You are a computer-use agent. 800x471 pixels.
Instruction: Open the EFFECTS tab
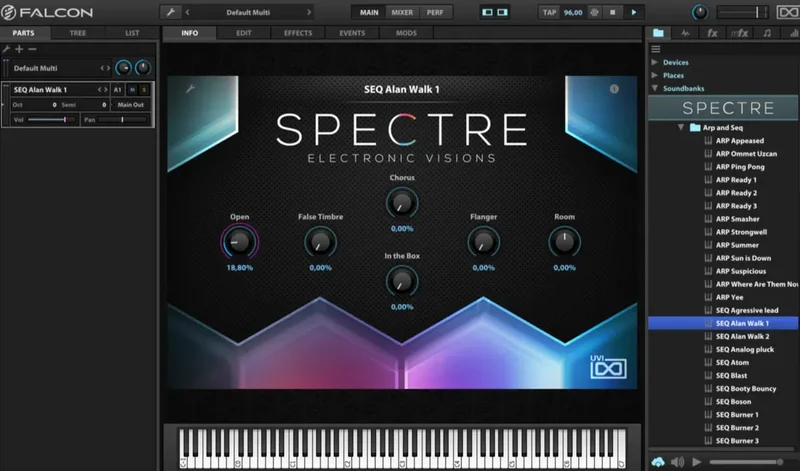pyautogui.click(x=298, y=33)
